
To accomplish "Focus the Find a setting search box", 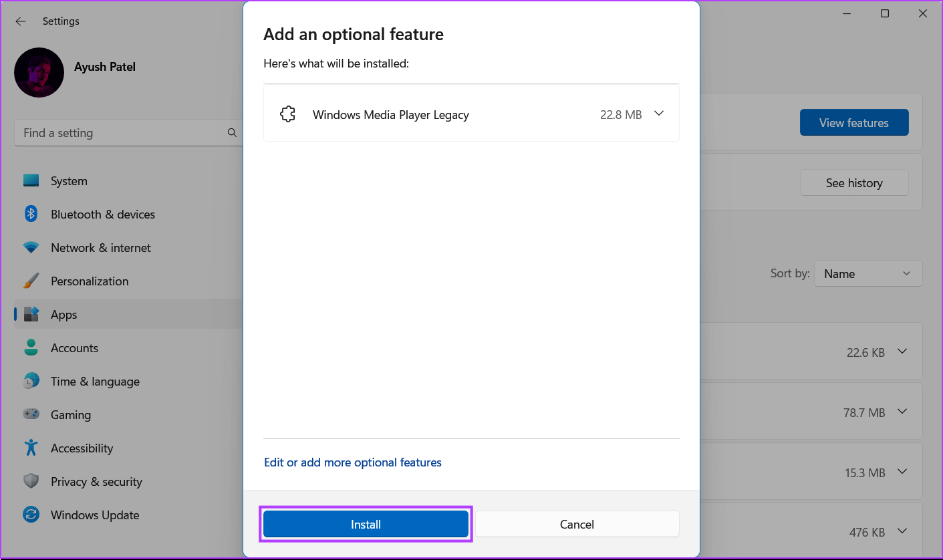I will (x=128, y=133).
